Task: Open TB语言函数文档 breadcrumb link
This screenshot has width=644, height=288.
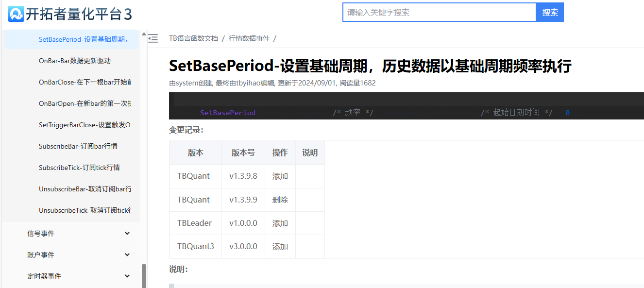Action: coord(193,38)
